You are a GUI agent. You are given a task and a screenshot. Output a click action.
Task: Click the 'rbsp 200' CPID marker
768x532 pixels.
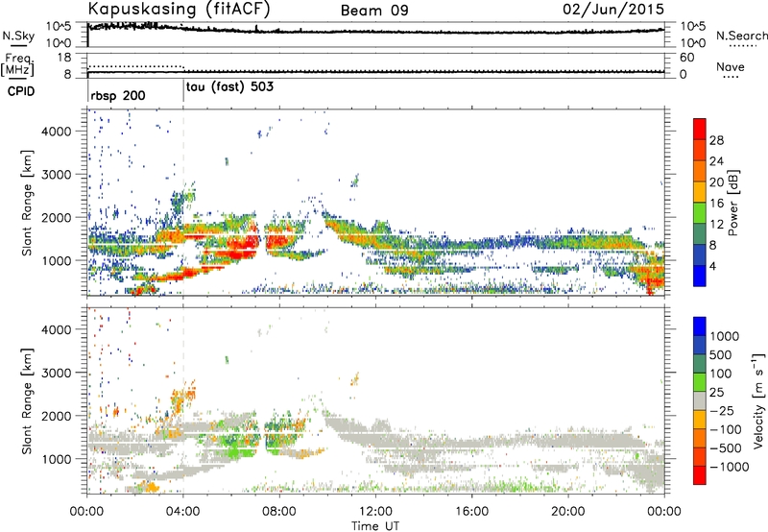pos(118,95)
